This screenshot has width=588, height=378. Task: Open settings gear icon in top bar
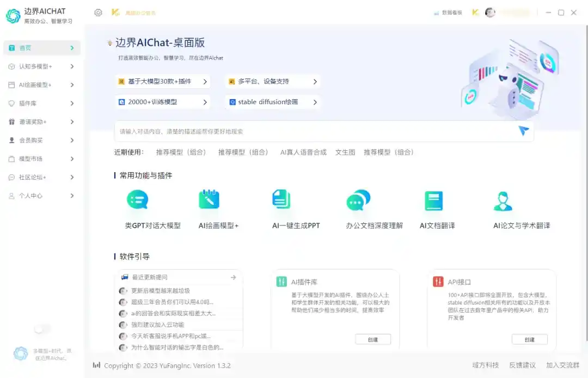(98, 13)
